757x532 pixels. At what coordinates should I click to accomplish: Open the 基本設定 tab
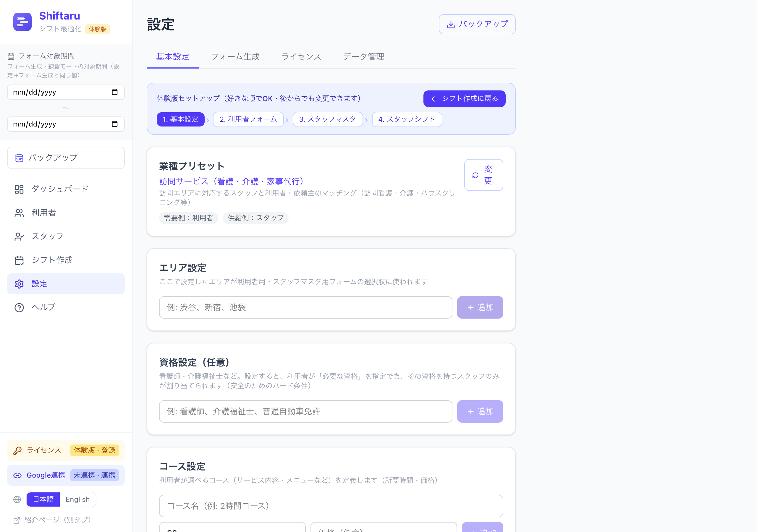pos(172,57)
